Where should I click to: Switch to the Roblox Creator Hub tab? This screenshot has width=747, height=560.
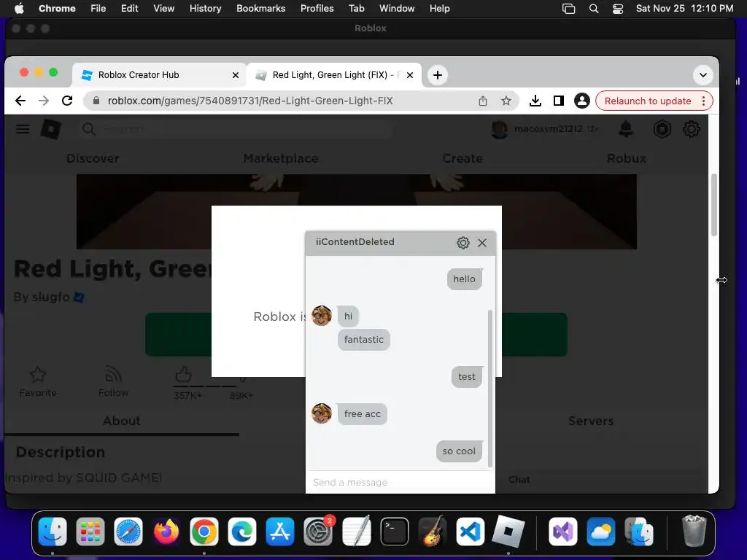tap(160, 75)
